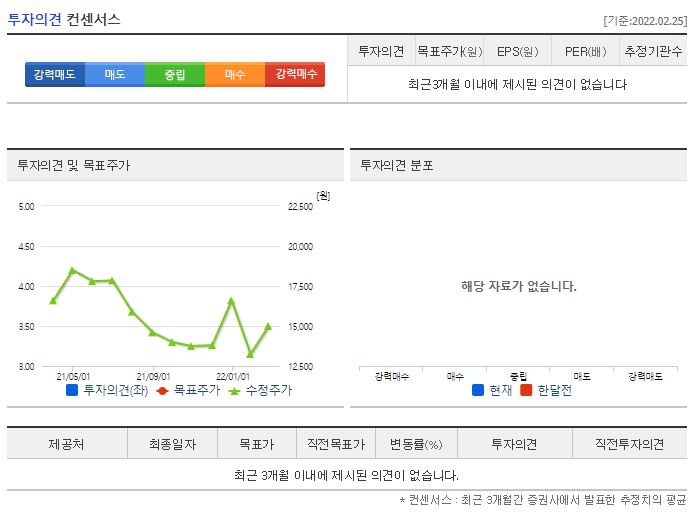The image size is (698, 517).
Task: Click the 투자의견 분포 panel header
Action: 519,165
